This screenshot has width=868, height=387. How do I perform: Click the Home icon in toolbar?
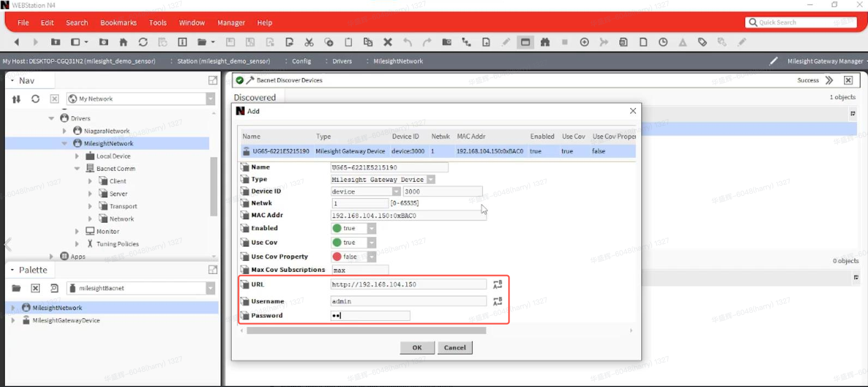(x=123, y=42)
